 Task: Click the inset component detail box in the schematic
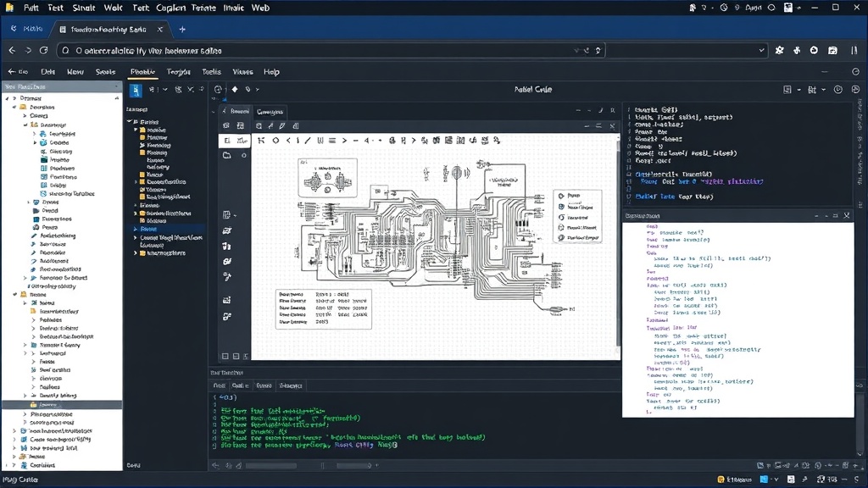pos(328,178)
